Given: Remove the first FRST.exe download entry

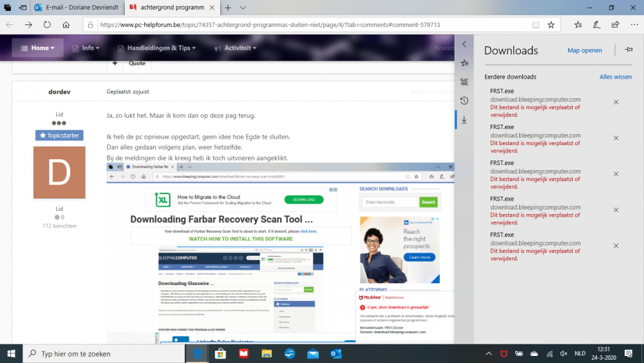Looking at the screenshot, I should pyautogui.click(x=616, y=103).
